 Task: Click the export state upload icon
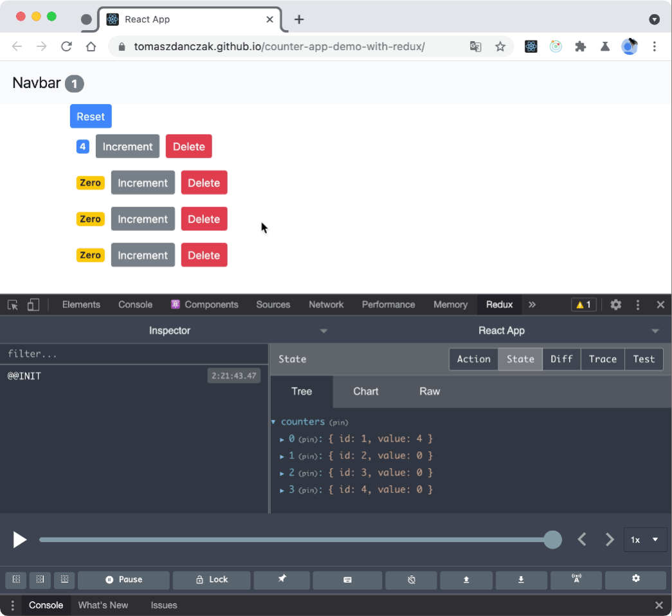pos(466,579)
